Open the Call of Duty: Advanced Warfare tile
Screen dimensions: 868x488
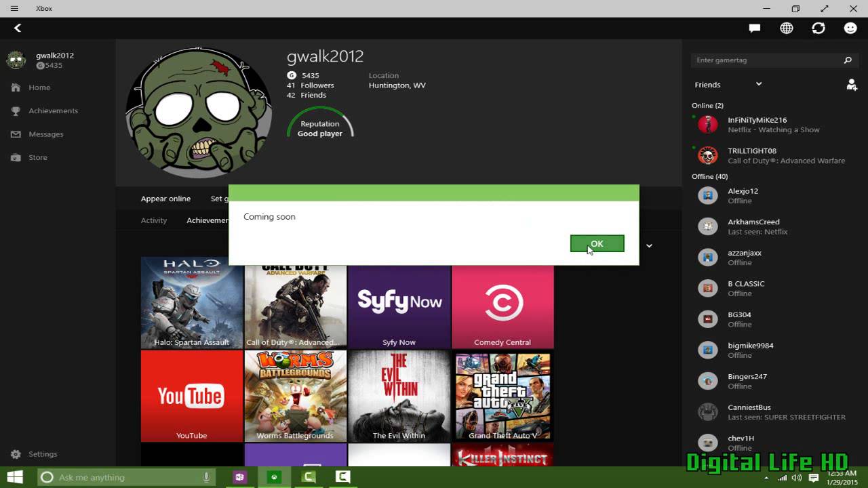[296, 306]
